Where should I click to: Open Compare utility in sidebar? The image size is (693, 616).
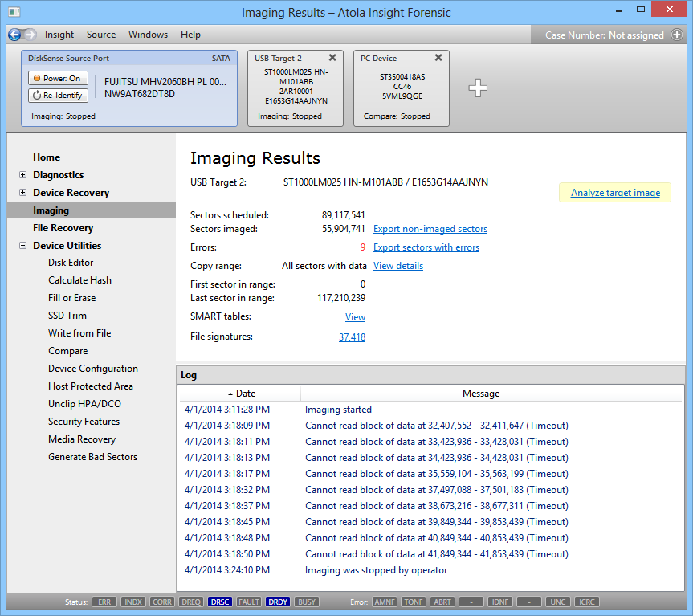click(68, 351)
